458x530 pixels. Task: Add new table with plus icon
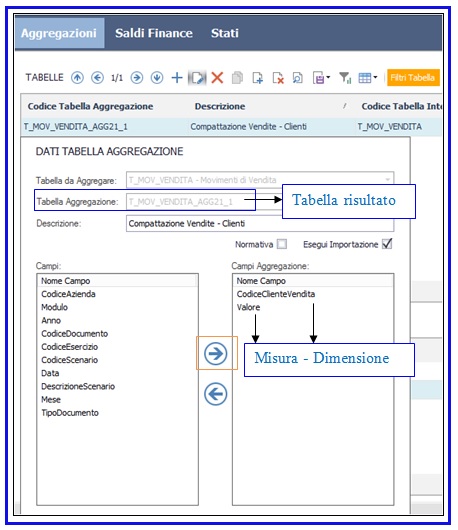pos(177,78)
